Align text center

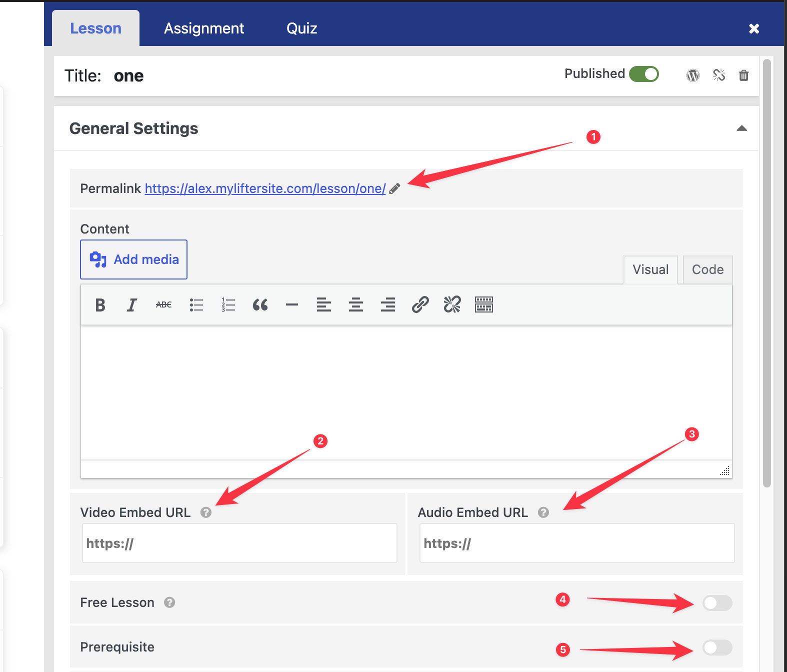tap(356, 304)
